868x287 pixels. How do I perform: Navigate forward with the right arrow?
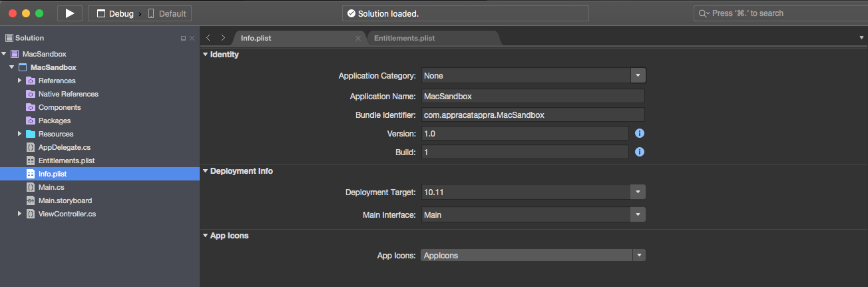point(223,38)
